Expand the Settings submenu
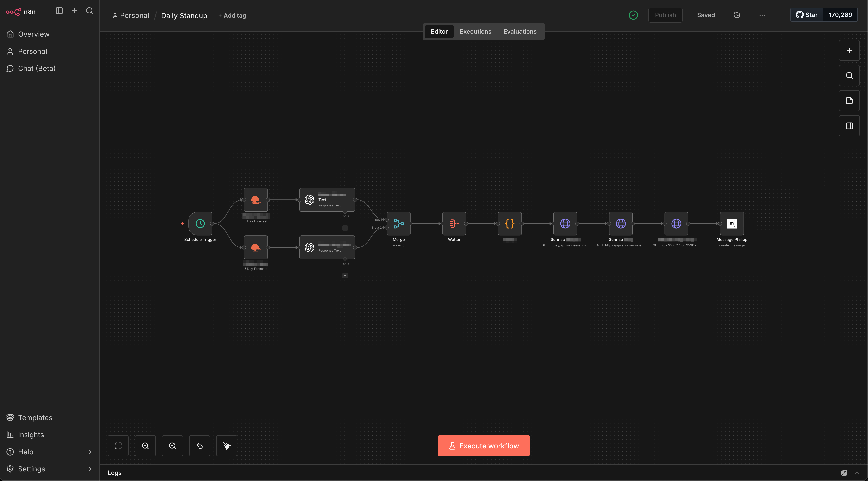This screenshot has height=481, width=868. [x=90, y=469]
